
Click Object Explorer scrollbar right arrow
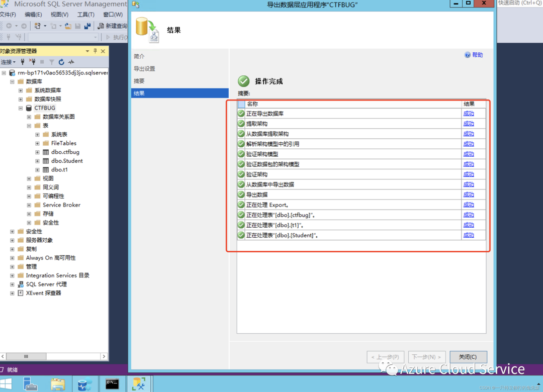pos(104,356)
